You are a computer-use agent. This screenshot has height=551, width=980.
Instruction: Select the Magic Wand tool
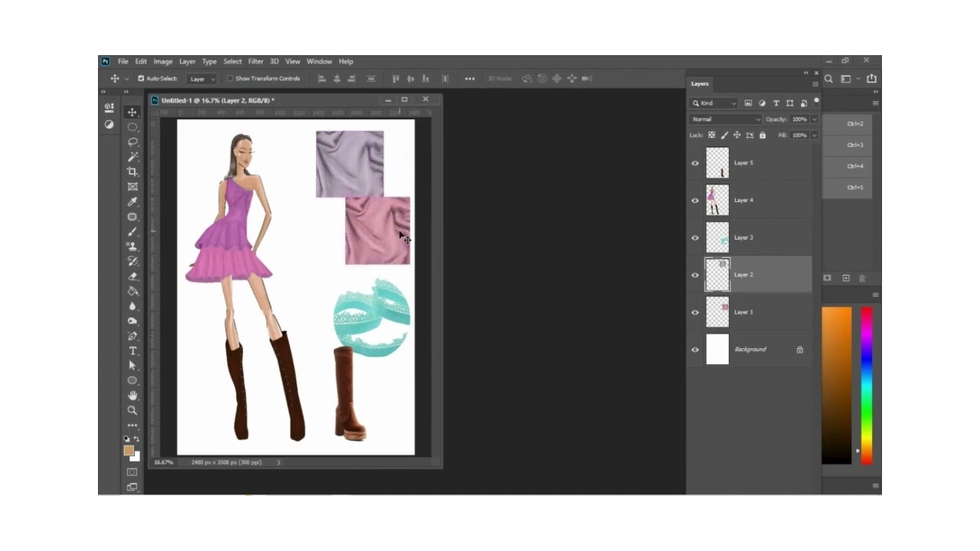pos(132,157)
